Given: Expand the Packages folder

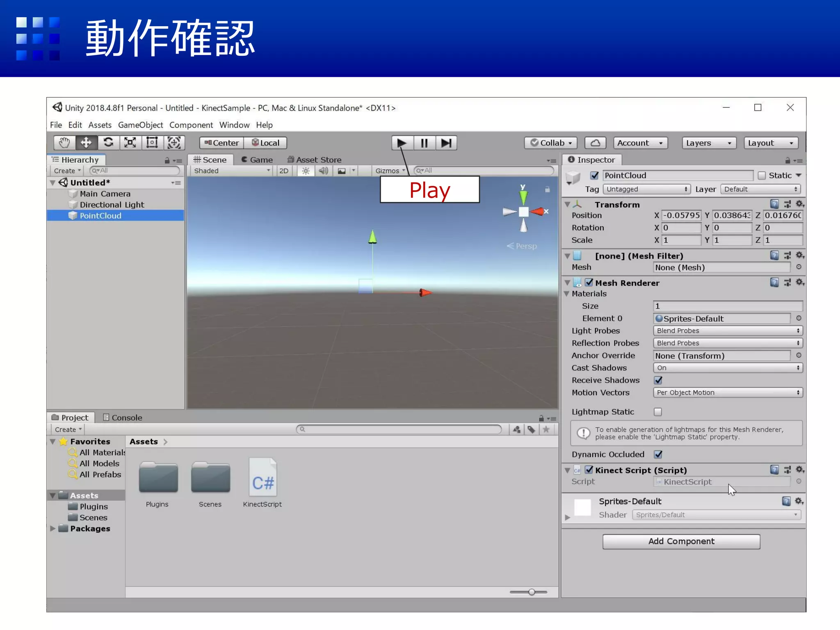Looking at the screenshot, I should pyautogui.click(x=52, y=528).
